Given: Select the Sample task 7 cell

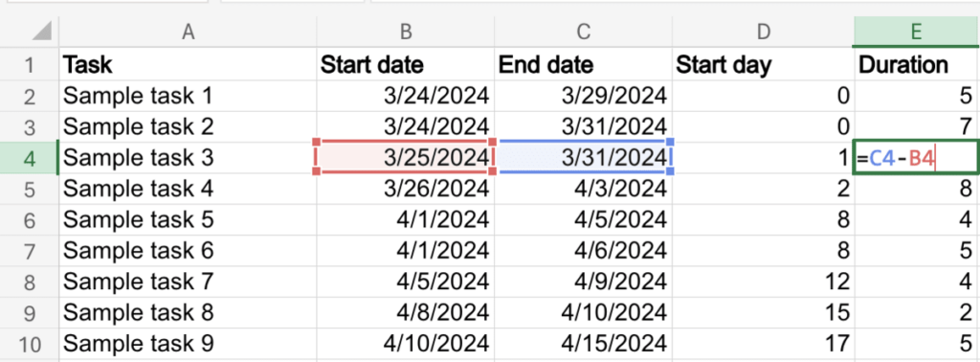Looking at the screenshot, I should click(x=189, y=282).
